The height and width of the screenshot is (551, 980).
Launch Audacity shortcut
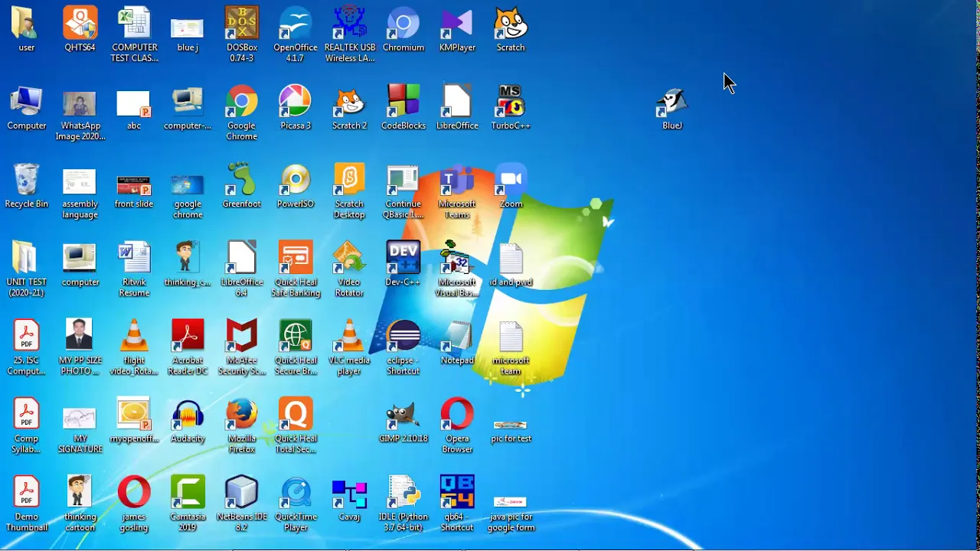coord(188,421)
